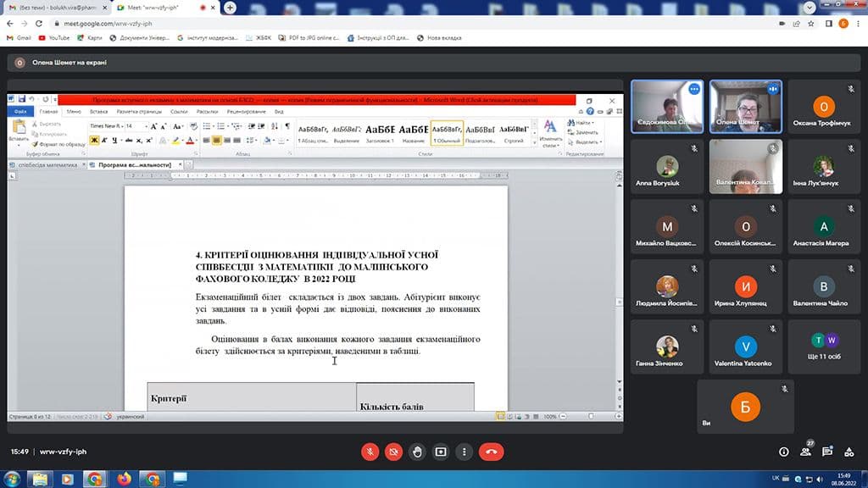Click the Валентина Ковал... video tile
This screenshot has height=488, width=868.
pos(746,167)
